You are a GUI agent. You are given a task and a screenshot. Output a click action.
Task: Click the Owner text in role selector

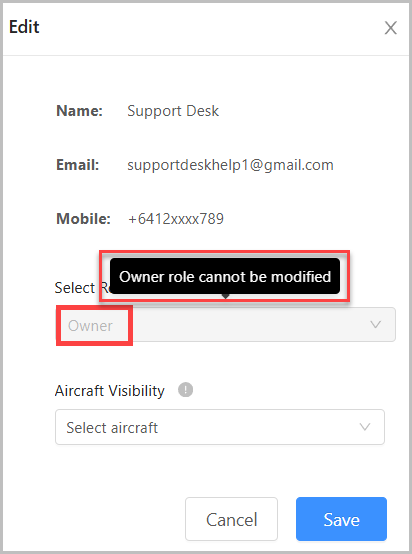[90, 325]
